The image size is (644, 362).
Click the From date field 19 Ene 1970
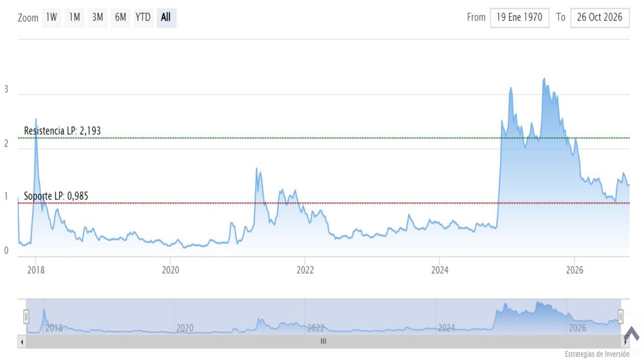point(519,18)
